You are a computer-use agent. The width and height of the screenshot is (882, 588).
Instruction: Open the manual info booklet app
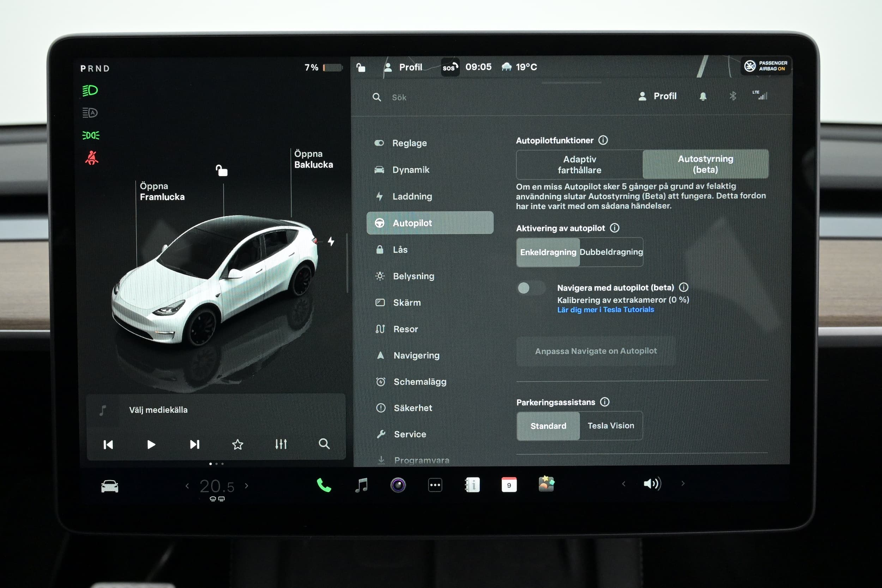472,485
